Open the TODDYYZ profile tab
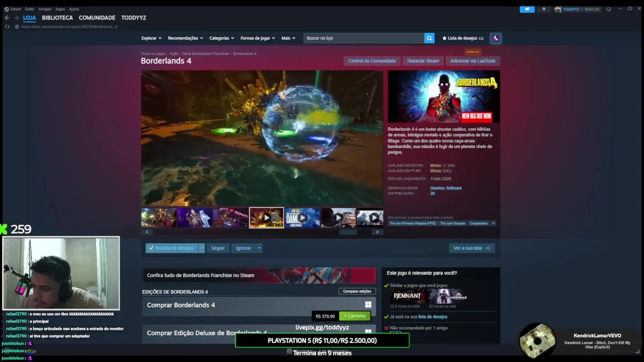644x362 pixels. 133,18
